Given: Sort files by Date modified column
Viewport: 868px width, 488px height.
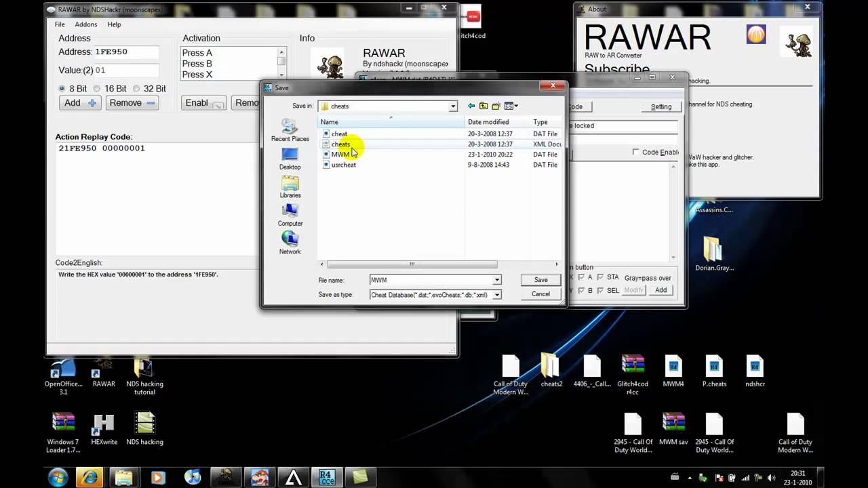Looking at the screenshot, I should [498, 122].
